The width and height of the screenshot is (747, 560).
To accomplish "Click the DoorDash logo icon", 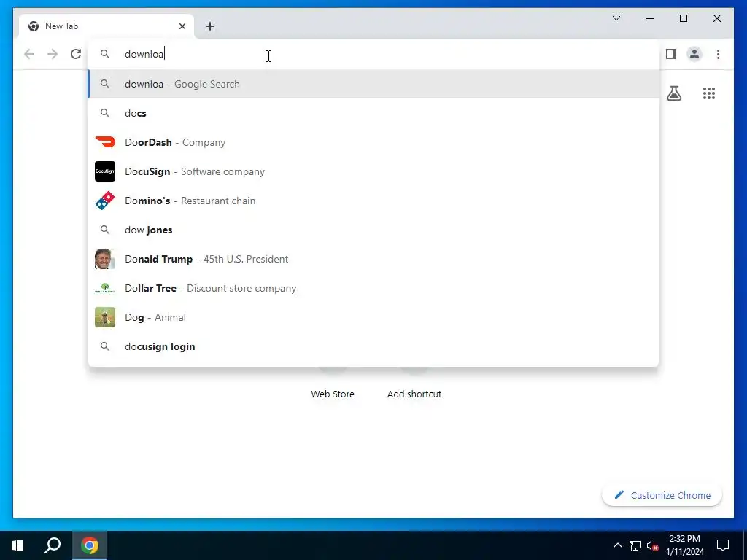I will (x=105, y=142).
